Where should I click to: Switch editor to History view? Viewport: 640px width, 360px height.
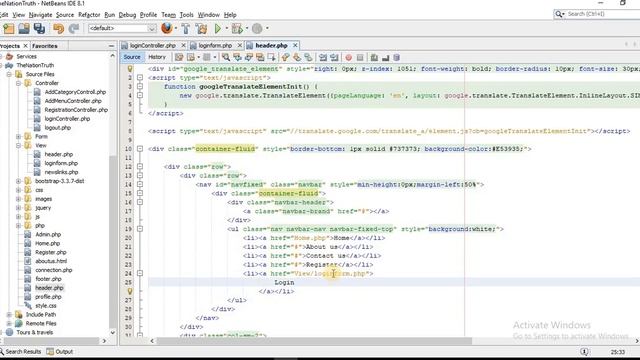pyautogui.click(x=157, y=57)
